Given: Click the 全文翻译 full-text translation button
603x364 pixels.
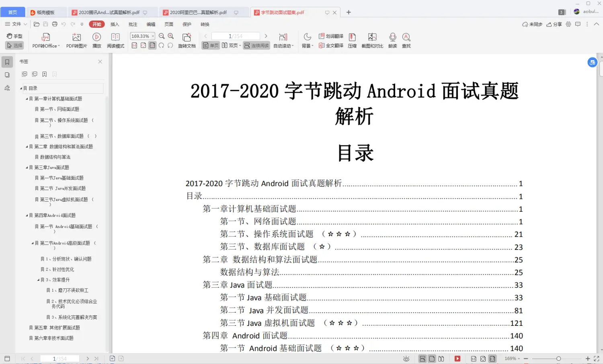Looking at the screenshot, I should 330,45.
